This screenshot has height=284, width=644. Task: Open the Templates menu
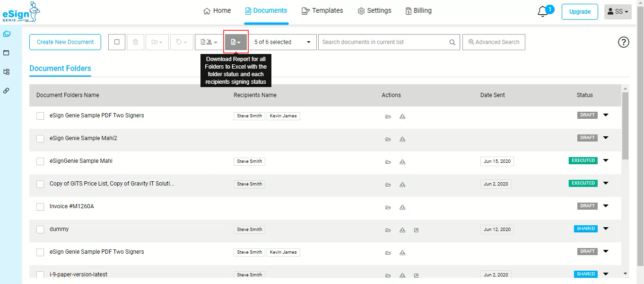322,11
